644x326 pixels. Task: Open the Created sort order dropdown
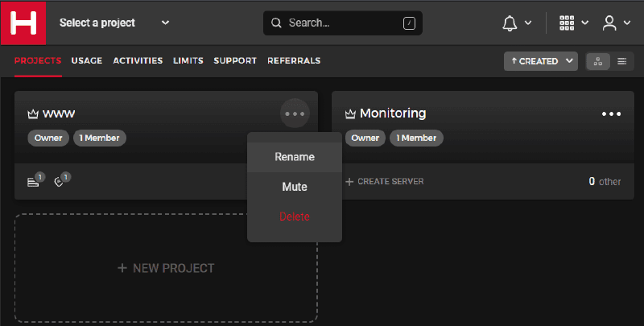pos(540,61)
